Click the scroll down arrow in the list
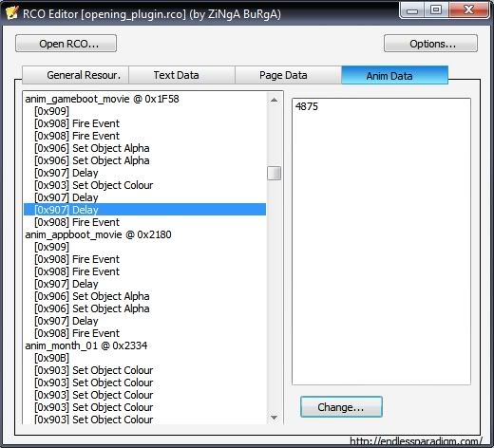 pos(275,418)
